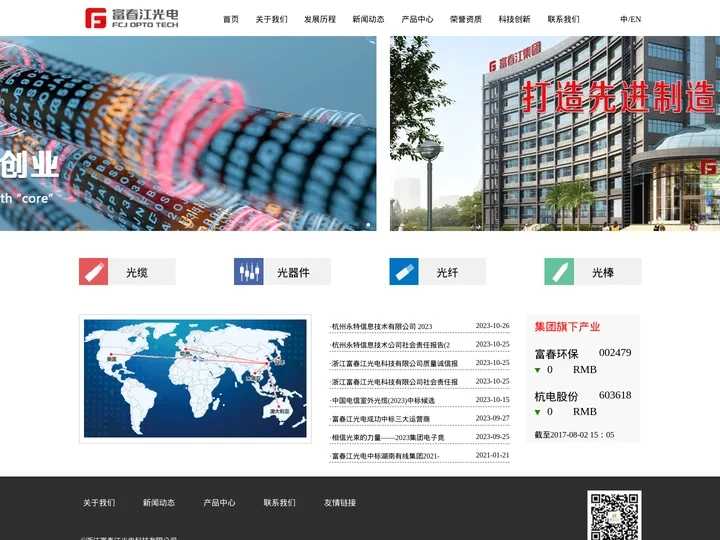The height and width of the screenshot is (540, 720).
Task: Open 荣誉资质 in the navigation bar
Action: 466,19
